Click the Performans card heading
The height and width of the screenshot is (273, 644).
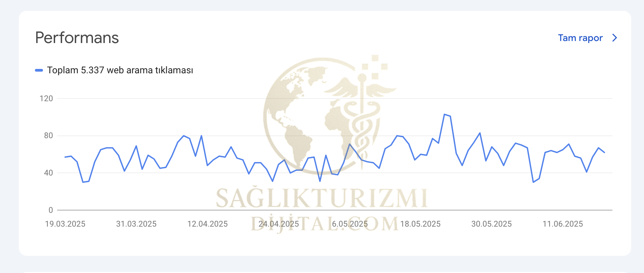(77, 38)
